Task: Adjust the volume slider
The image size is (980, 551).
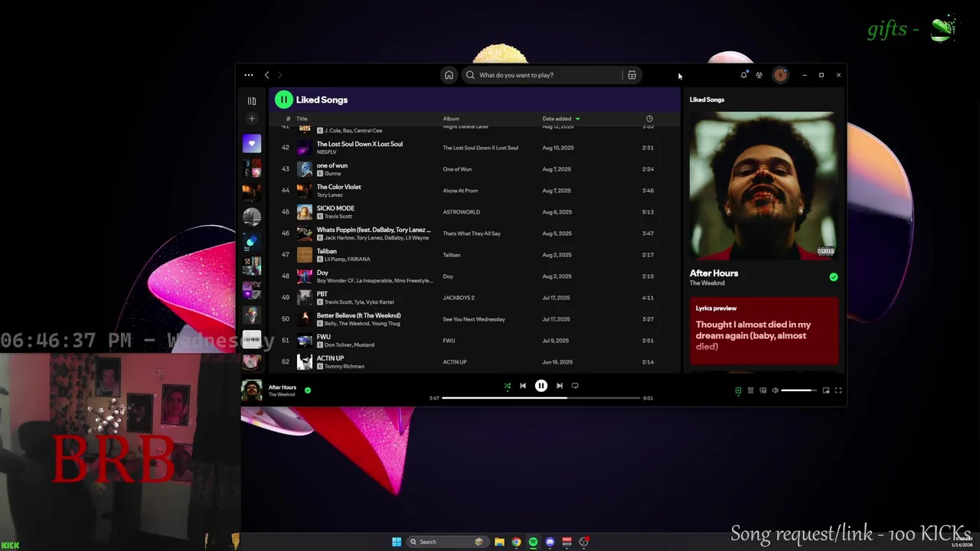Action: [799, 390]
